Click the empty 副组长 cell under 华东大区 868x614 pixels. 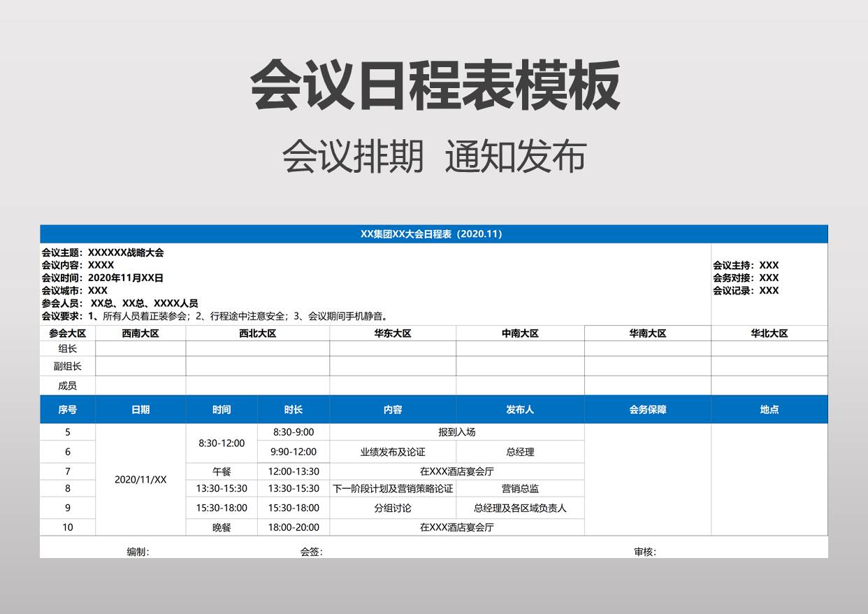(x=393, y=366)
